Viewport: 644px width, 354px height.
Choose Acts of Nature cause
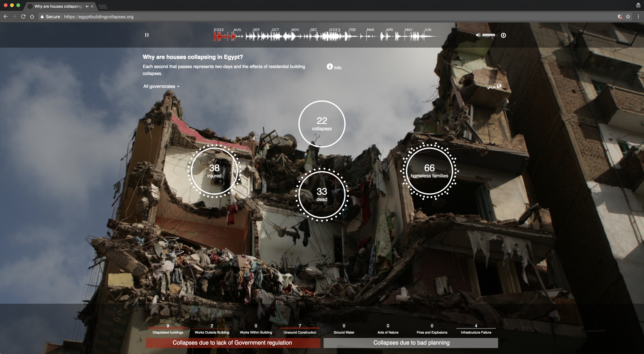pyautogui.click(x=388, y=329)
